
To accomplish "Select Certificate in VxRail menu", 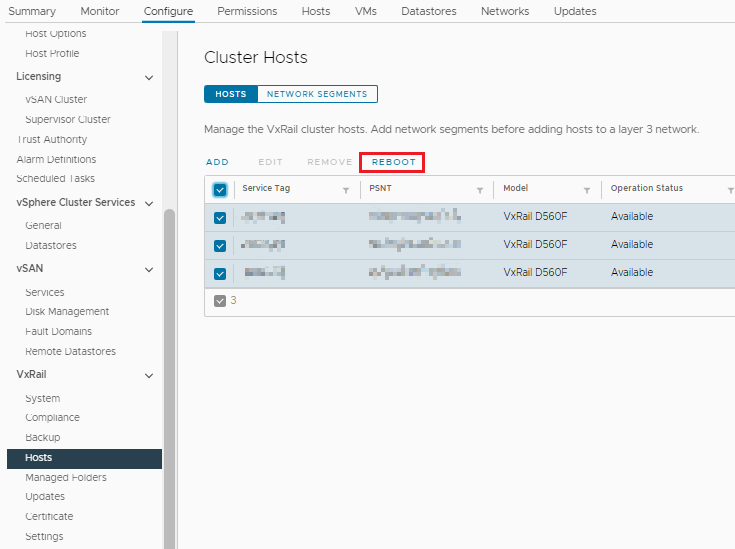I will tap(49, 517).
